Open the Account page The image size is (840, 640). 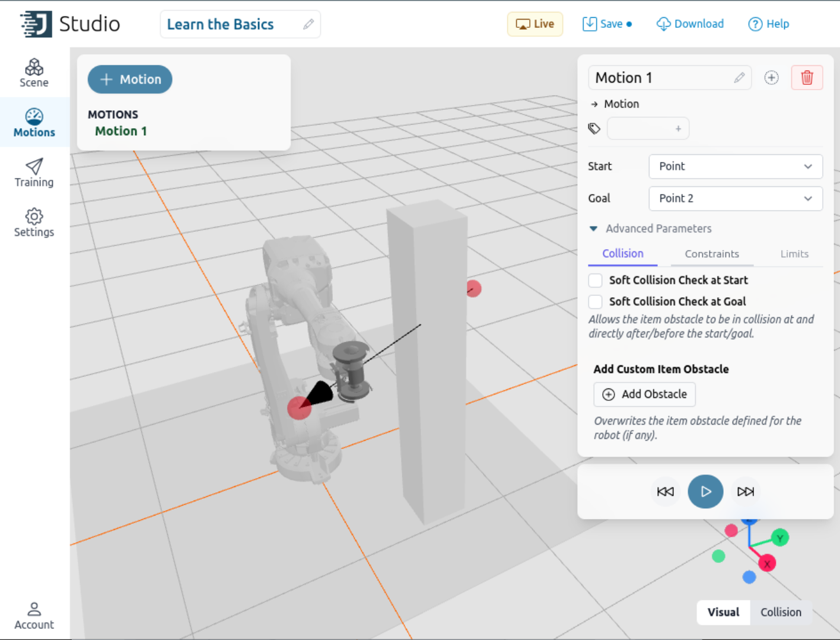(x=34, y=616)
